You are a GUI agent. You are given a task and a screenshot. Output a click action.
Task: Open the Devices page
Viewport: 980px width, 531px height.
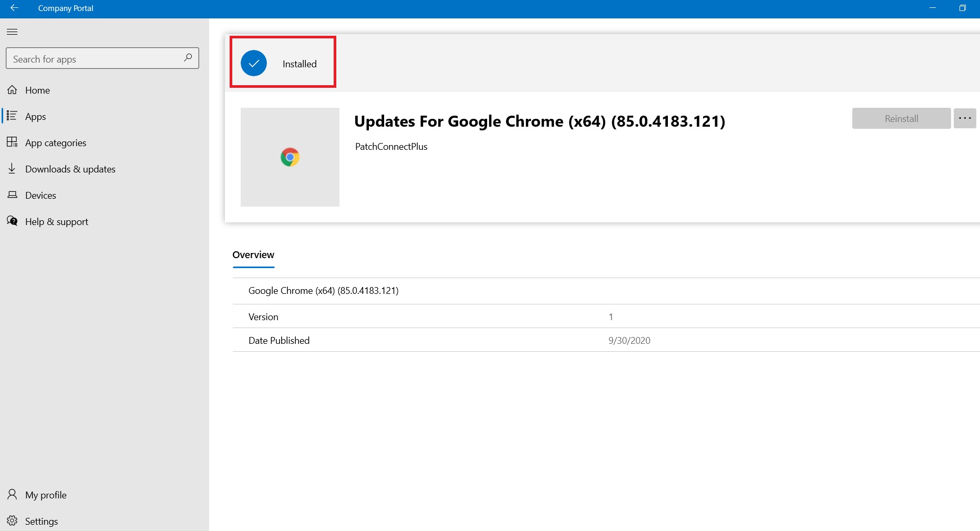point(40,196)
